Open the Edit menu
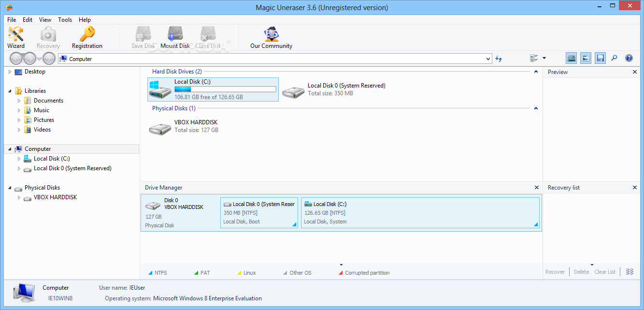 28,20
